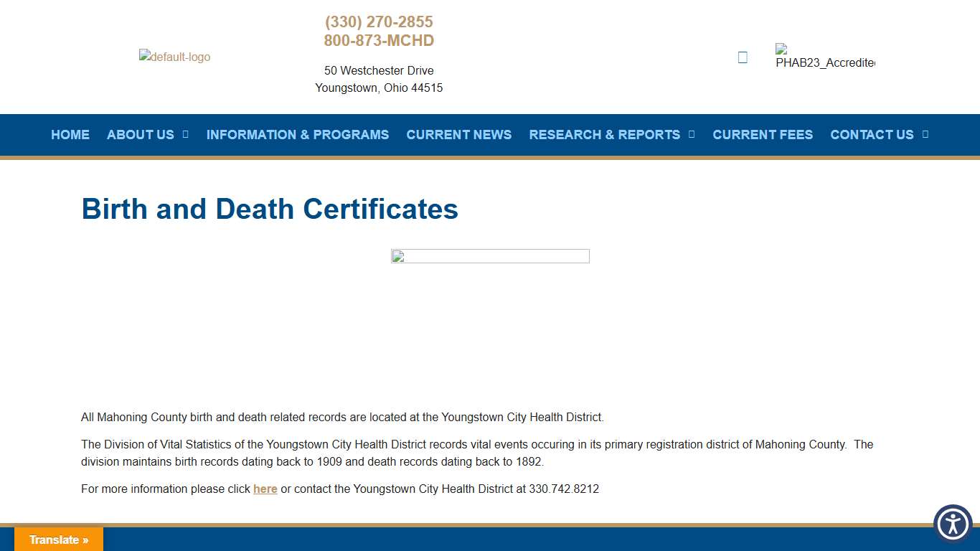Click the 50 Westchester Drive address text
Screen dimensions: 980x551
pos(378,70)
